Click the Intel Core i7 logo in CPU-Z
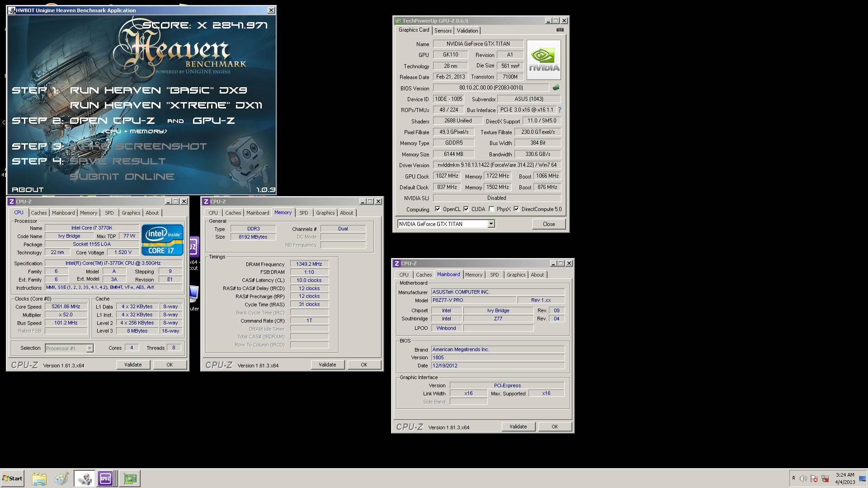Screen dimensions: 868x488 [162, 240]
